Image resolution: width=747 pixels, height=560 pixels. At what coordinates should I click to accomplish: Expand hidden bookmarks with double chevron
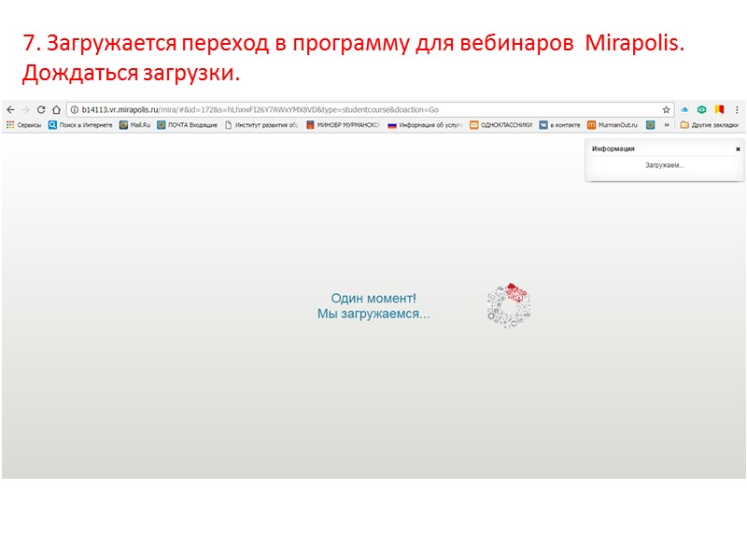[x=667, y=125]
